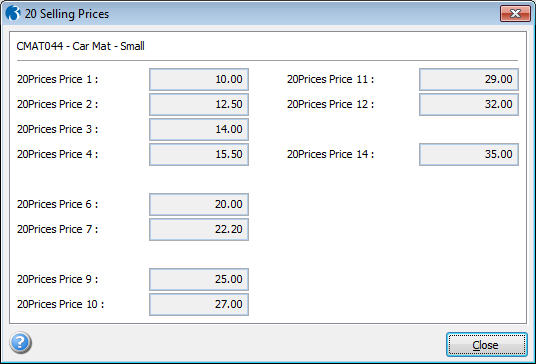The image size is (536, 364).
Task: Click the blue help question mark icon
Action: click(x=21, y=342)
